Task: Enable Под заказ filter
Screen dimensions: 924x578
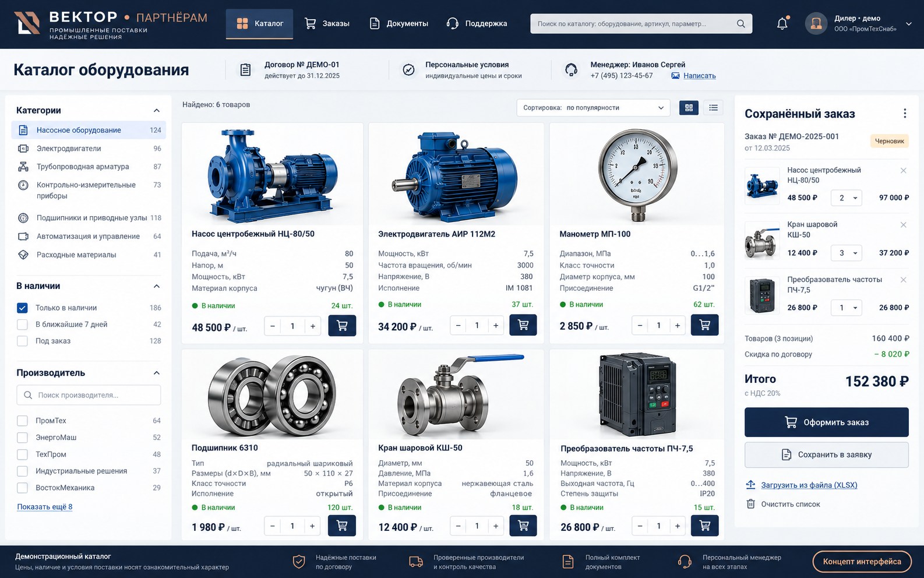Action: pyautogui.click(x=22, y=341)
